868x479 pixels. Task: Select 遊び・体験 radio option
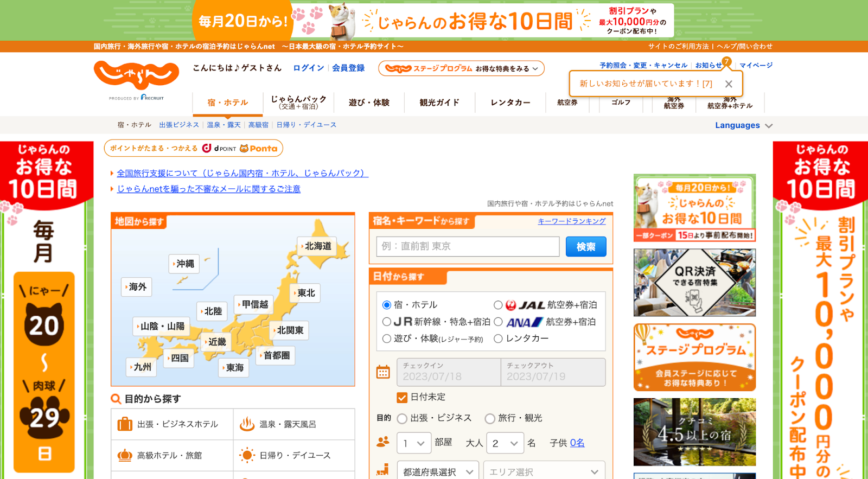pyautogui.click(x=387, y=339)
